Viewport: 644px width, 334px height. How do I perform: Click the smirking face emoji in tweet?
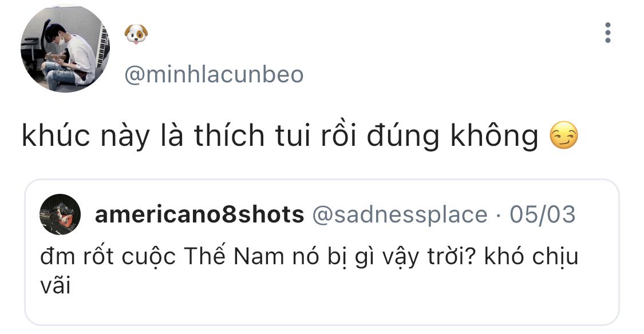[x=563, y=136]
